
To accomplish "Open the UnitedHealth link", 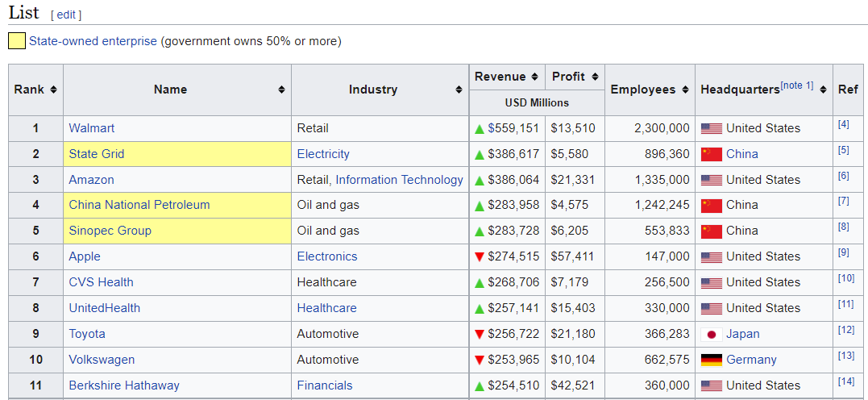I will (x=105, y=308).
